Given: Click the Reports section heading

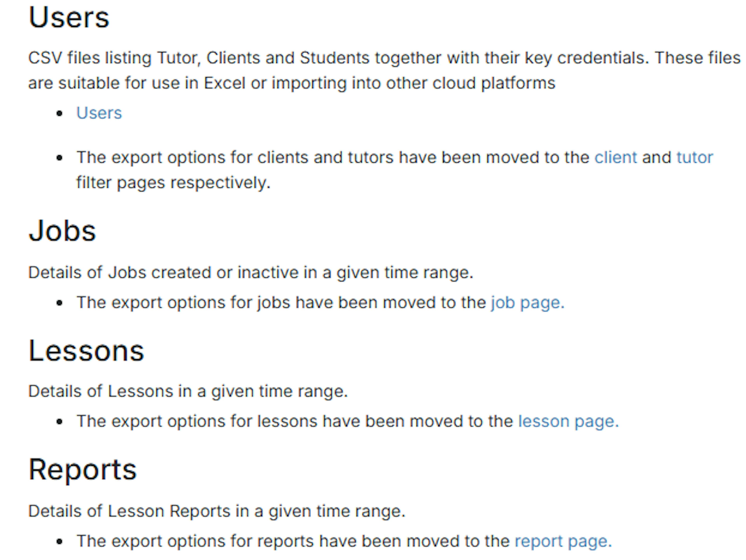Looking at the screenshot, I should (x=83, y=470).
